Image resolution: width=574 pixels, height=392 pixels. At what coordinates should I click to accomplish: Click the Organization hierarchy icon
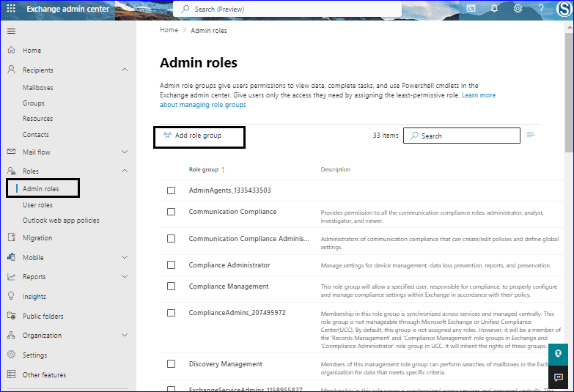click(x=11, y=335)
